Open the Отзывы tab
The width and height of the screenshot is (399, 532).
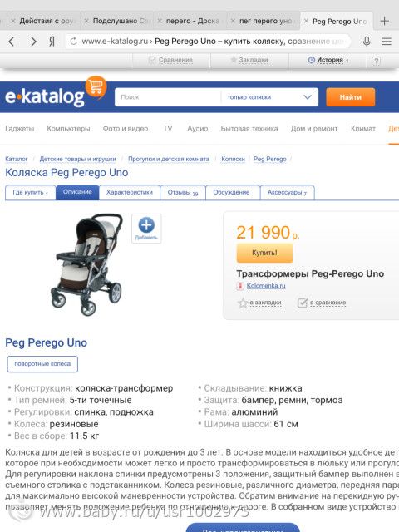tap(183, 192)
